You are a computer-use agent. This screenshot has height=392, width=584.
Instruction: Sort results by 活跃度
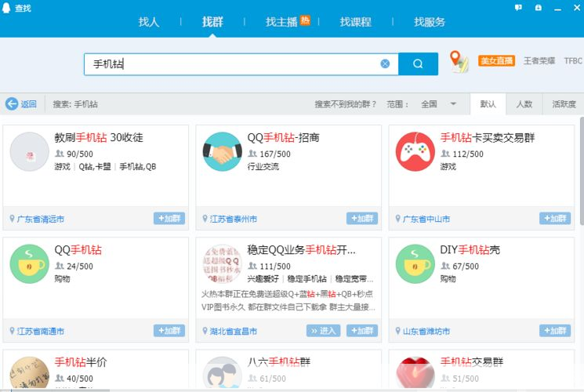564,103
